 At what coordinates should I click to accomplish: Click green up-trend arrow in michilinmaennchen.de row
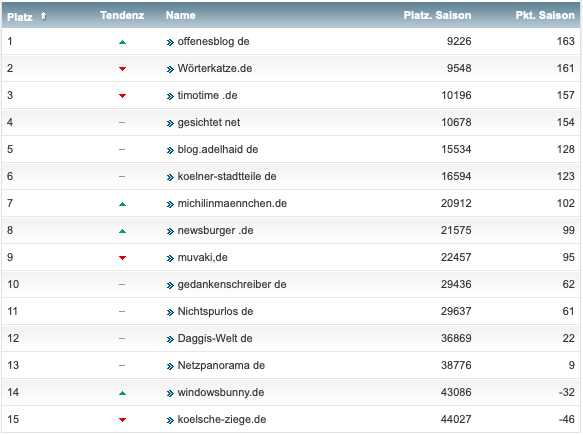tap(122, 204)
